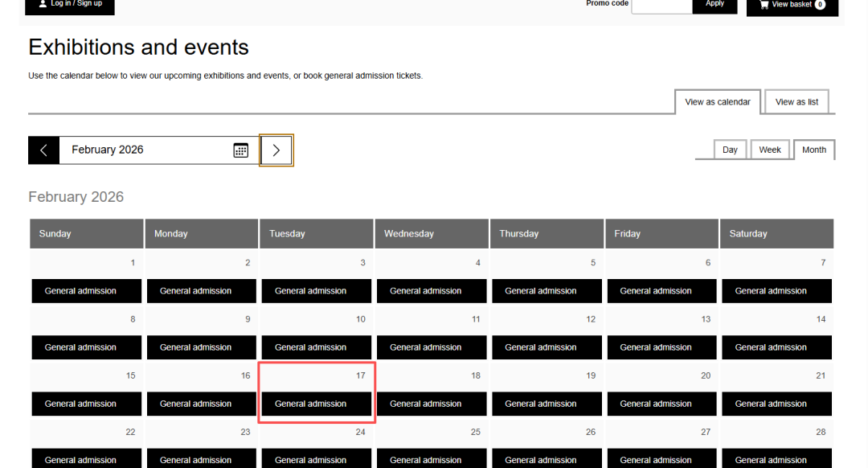
Task: Open General admission for February 5
Action: (x=541, y=291)
